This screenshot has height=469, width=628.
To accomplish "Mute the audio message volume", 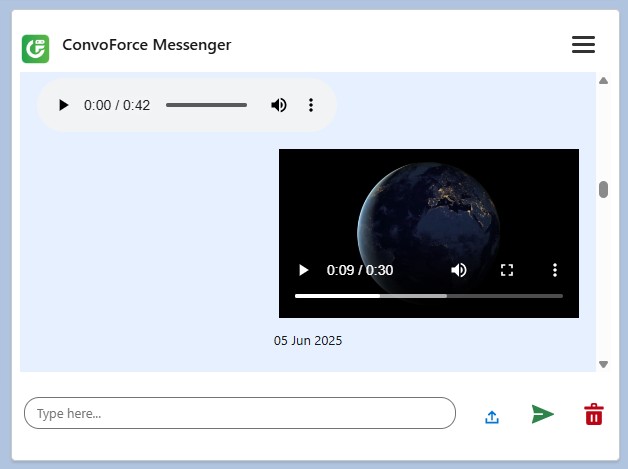I will pos(279,105).
